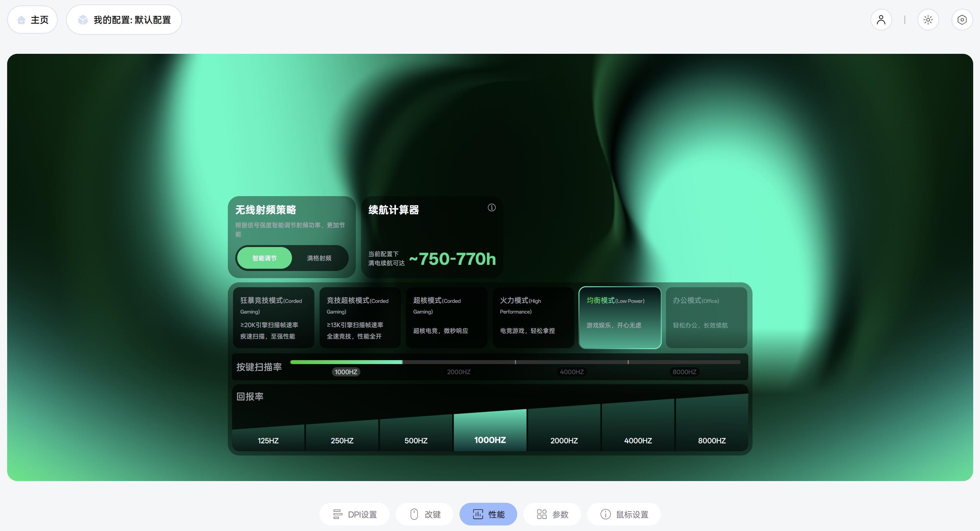The width and height of the screenshot is (980, 531).
Task: Select 火力模式 High Performance card
Action: point(533,317)
